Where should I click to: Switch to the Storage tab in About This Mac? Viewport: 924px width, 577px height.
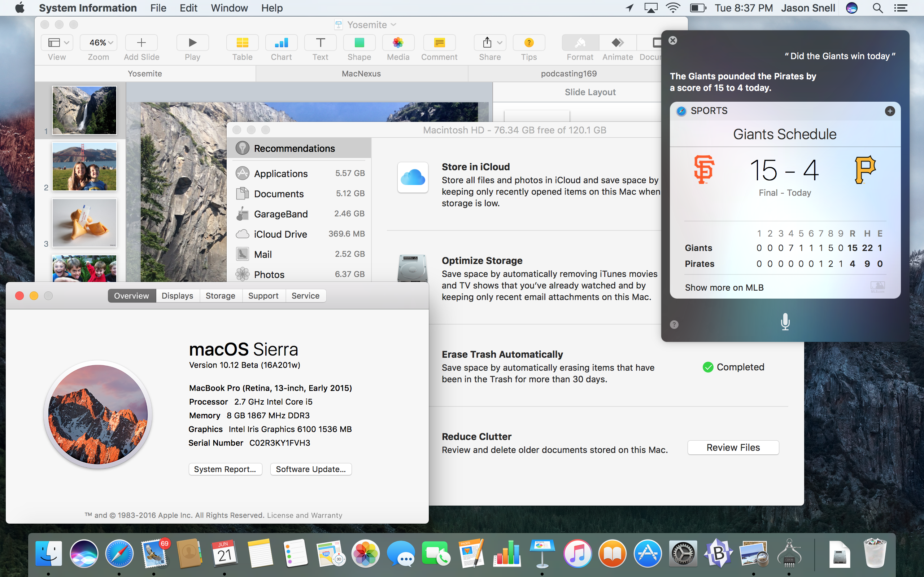(220, 295)
